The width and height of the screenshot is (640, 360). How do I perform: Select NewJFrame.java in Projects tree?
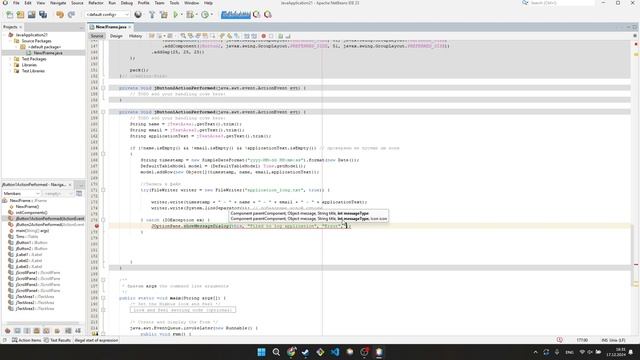click(48, 53)
